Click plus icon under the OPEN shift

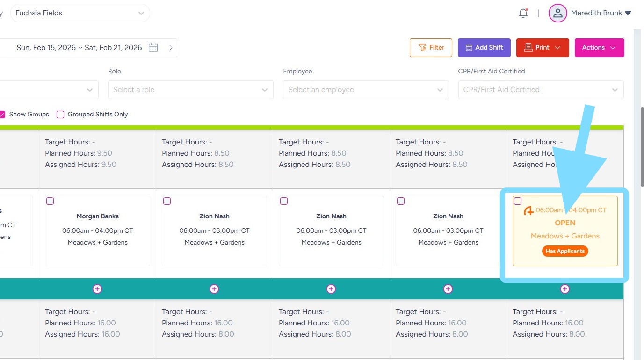tap(565, 289)
